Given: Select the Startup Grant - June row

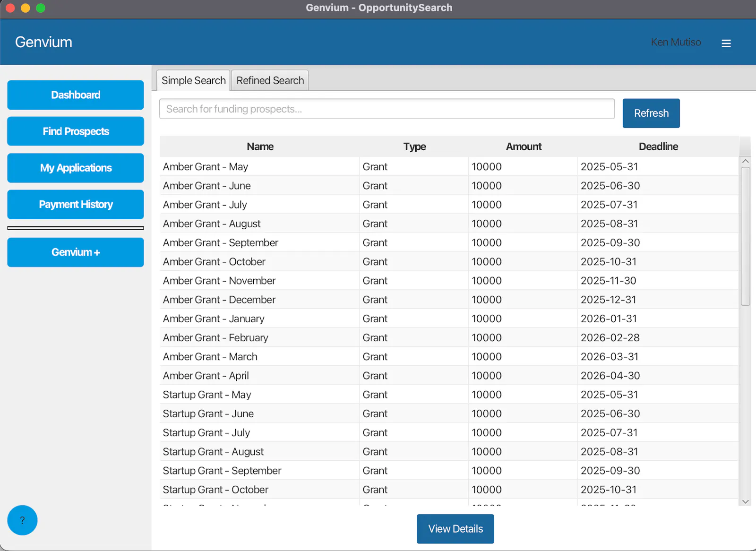Looking at the screenshot, I should pyautogui.click(x=449, y=413).
